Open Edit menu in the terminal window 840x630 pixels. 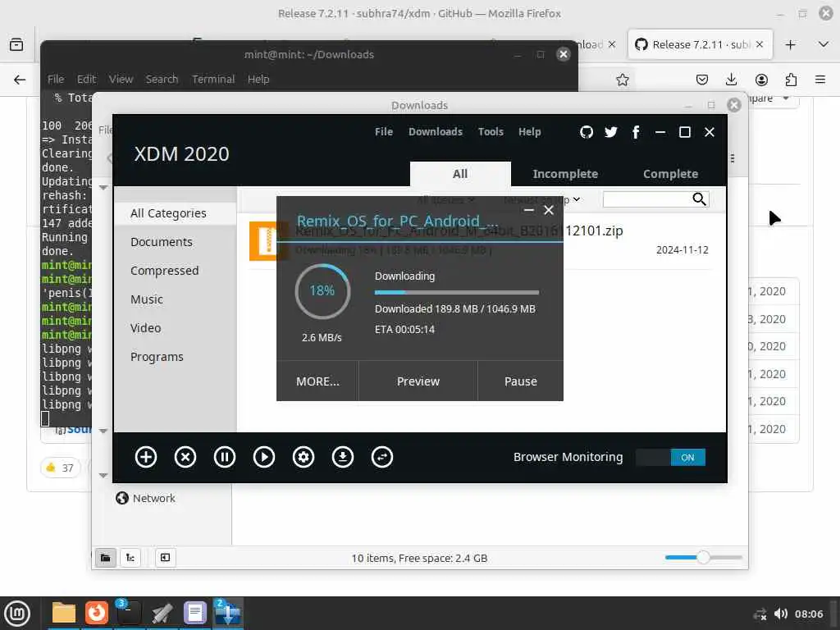point(86,80)
